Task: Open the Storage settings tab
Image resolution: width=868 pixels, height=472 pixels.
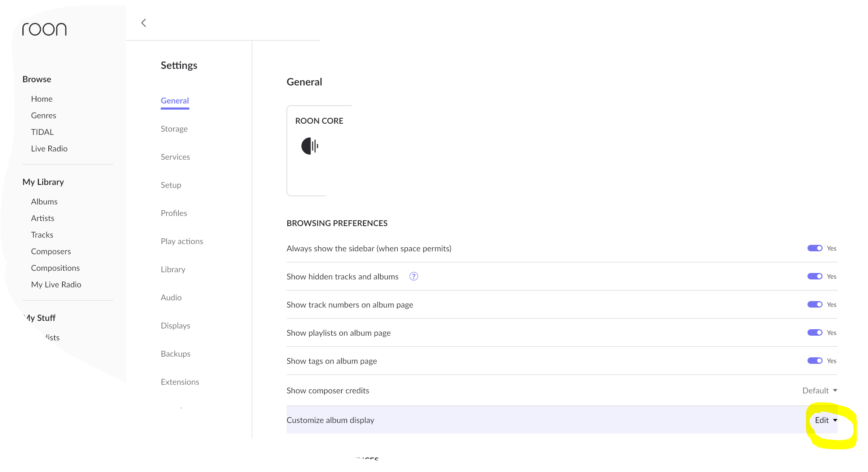Action: (174, 129)
